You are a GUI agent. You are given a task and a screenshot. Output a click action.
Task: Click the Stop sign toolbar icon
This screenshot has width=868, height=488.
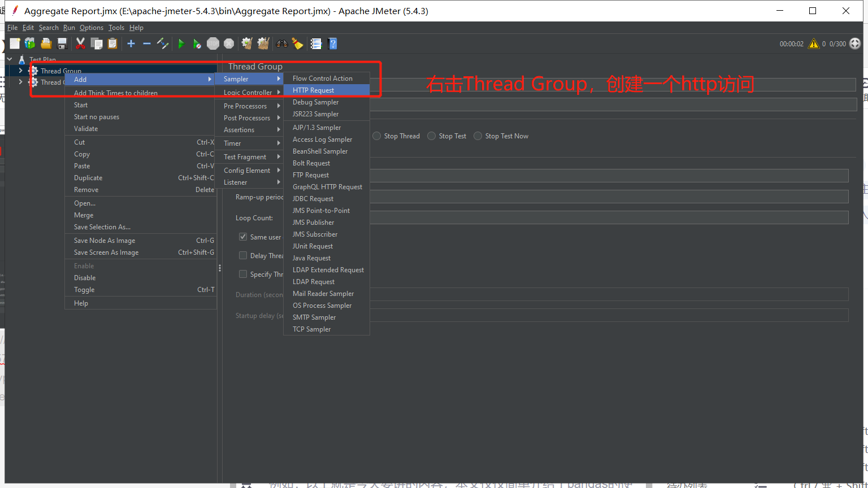tap(212, 43)
